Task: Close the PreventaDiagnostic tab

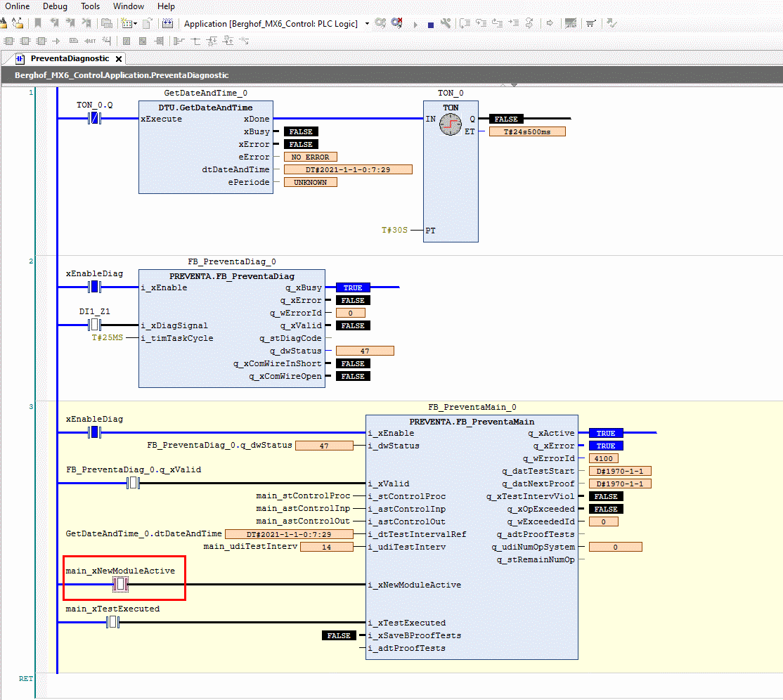Action: (118, 59)
